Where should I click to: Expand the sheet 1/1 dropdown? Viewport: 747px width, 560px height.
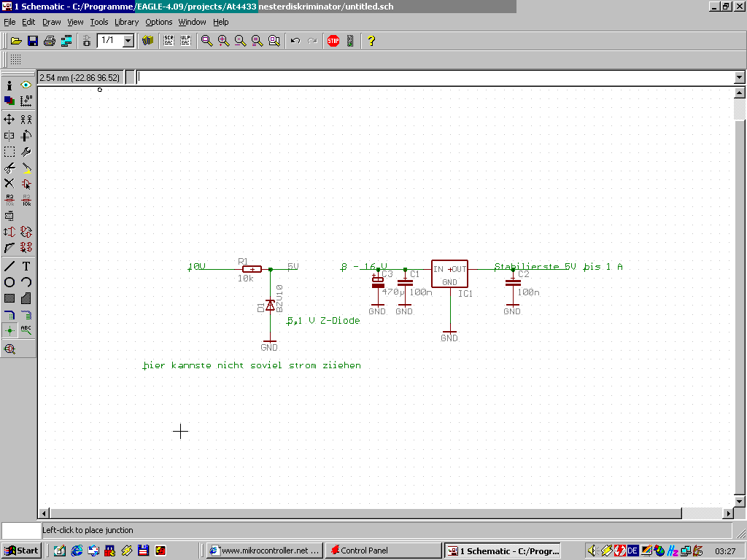click(128, 41)
